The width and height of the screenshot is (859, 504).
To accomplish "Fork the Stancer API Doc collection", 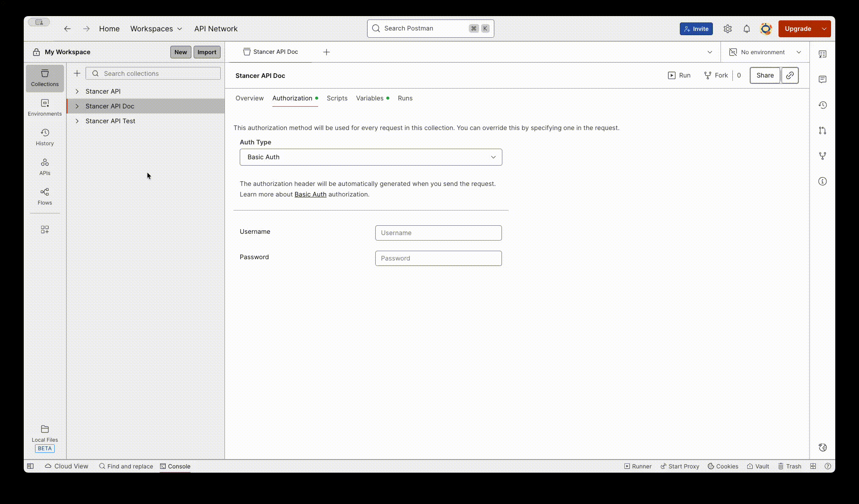I will pyautogui.click(x=716, y=75).
